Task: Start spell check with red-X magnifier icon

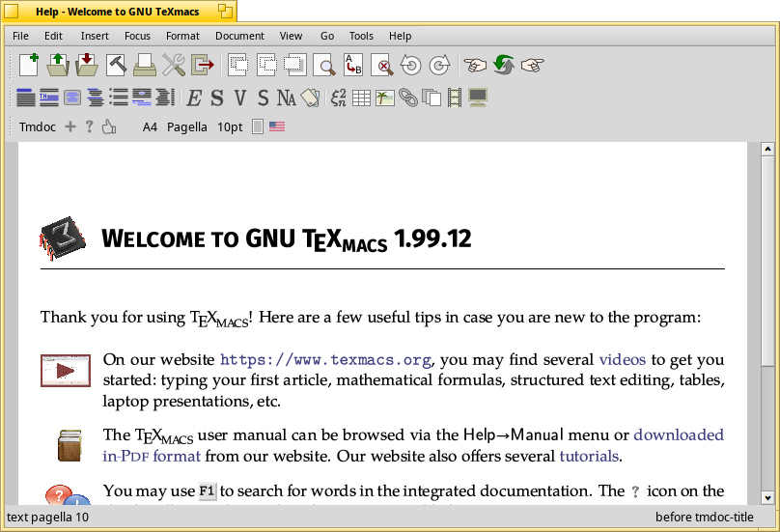Action: coord(382,65)
